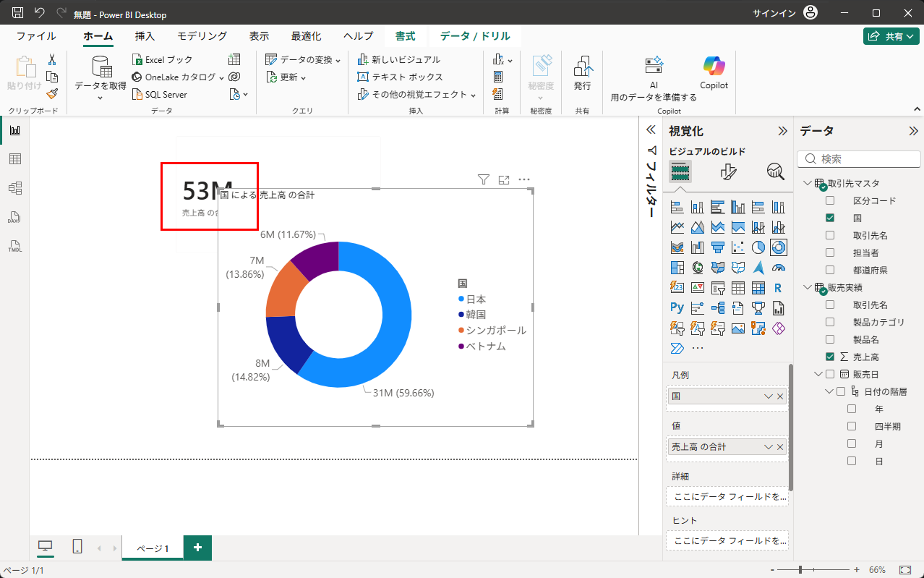
Task: Click Excel ブック data source button
Action: (163, 60)
